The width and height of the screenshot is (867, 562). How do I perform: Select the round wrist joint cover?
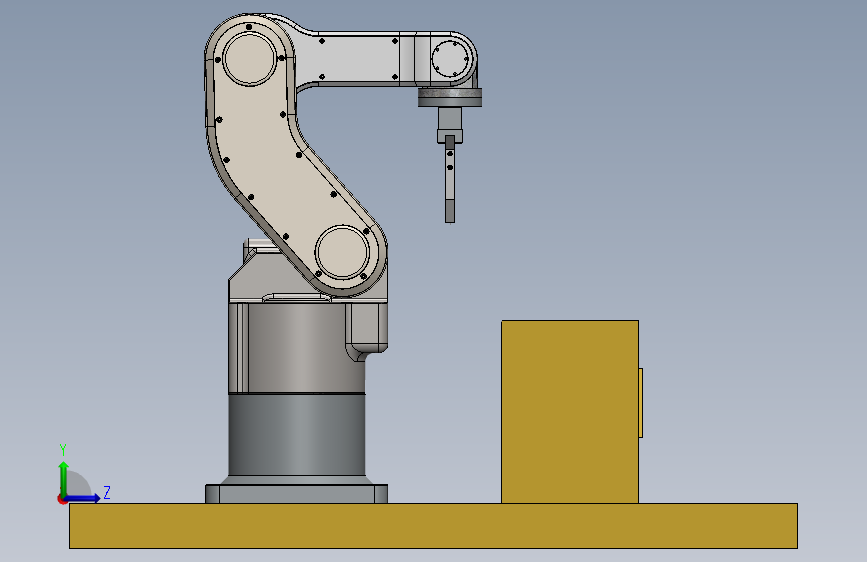(452, 59)
